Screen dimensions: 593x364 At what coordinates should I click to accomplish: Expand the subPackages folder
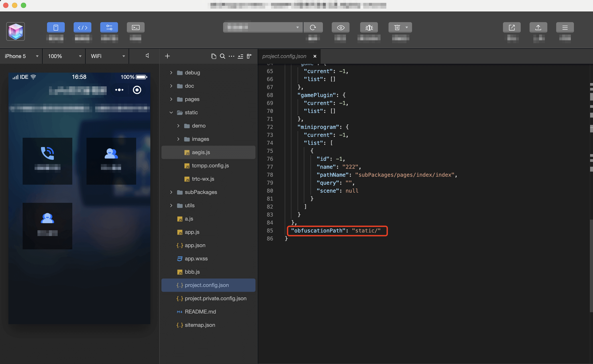coord(200,192)
